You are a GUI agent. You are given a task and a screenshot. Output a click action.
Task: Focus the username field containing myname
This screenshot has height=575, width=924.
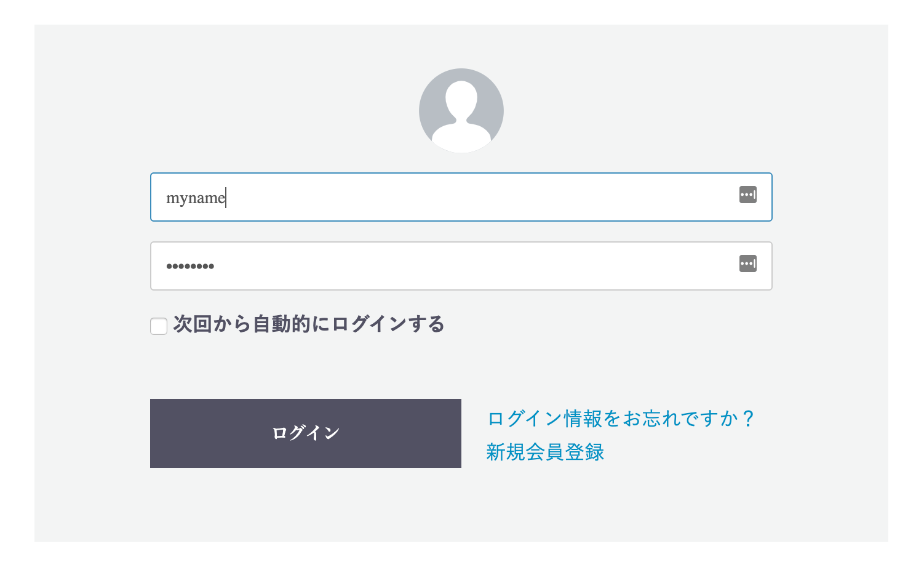[x=461, y=197]
